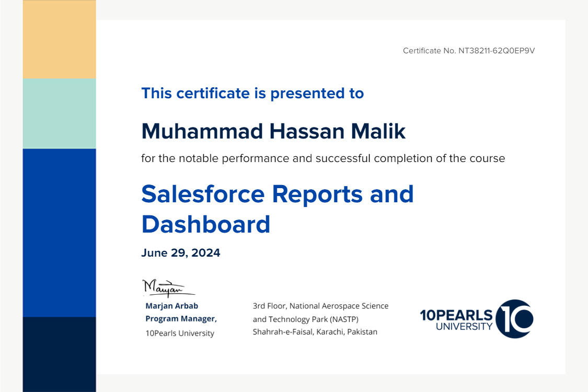
Task: Click the "for the notable performance" line
Action: 322,158
